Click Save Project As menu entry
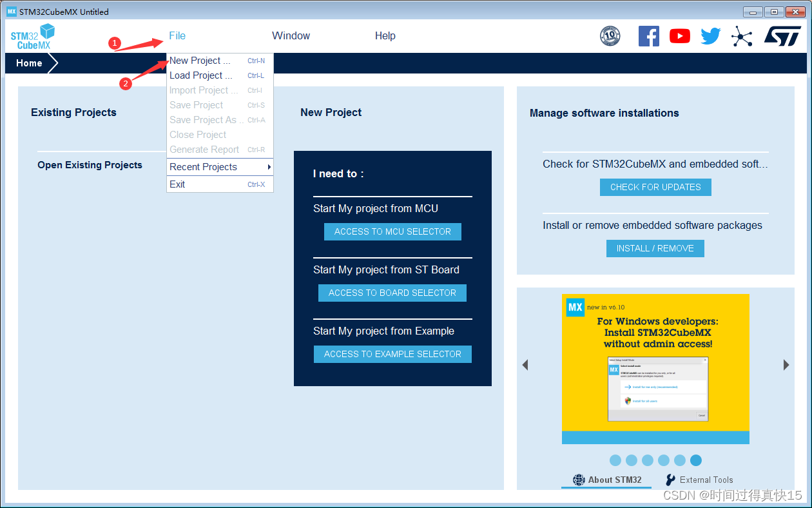The height and width of the screenshot is (508, 812). 220,120
